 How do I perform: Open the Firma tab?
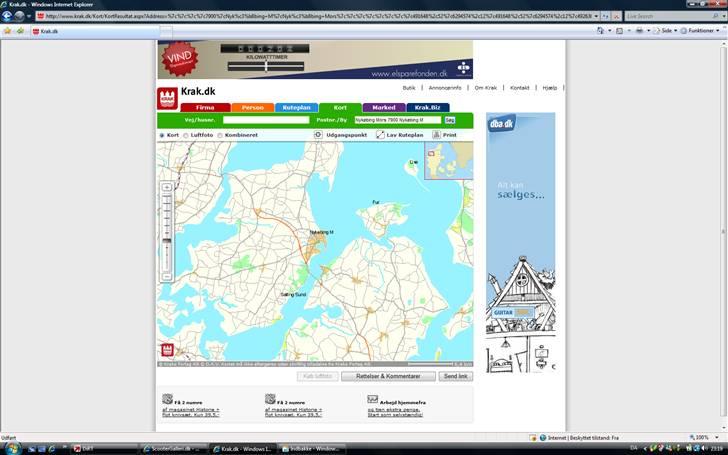point(205,107)
